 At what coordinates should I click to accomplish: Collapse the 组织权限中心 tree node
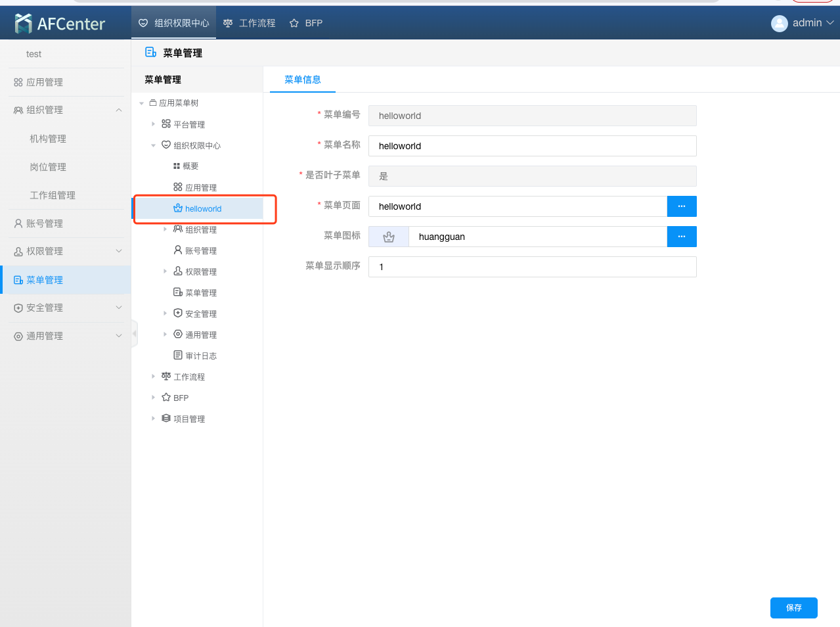[x=153, y=145]
